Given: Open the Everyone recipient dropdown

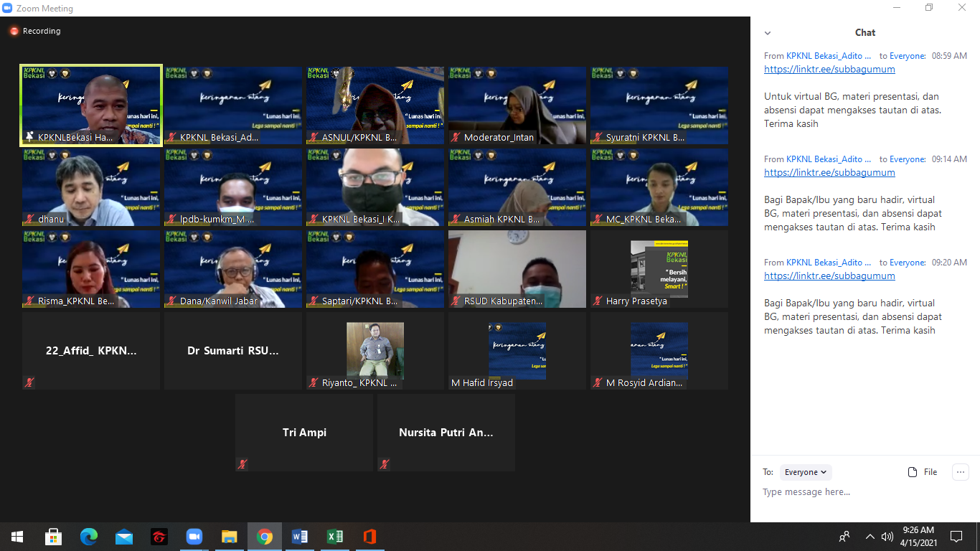Looking at the screenshot, I should point(806,472).
